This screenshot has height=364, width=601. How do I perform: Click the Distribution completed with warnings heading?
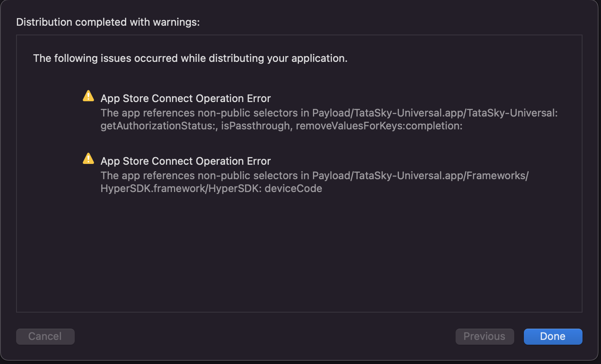coord(108,22)
